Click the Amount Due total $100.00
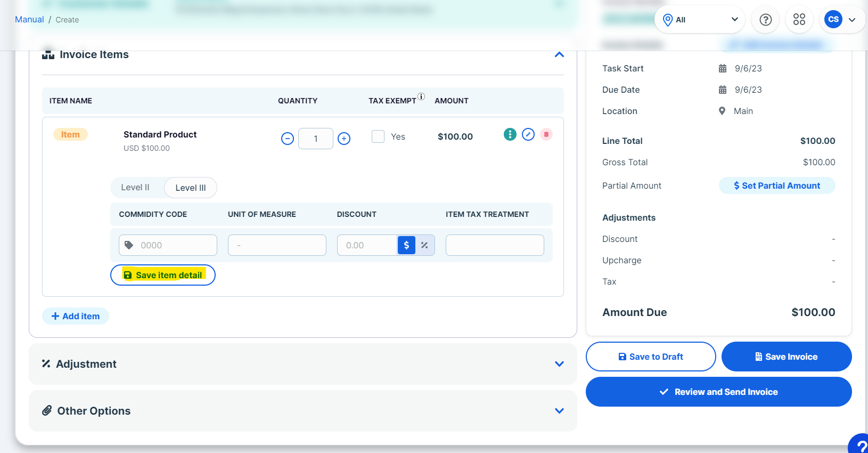The image size is (868, 453). pos(813,312)
